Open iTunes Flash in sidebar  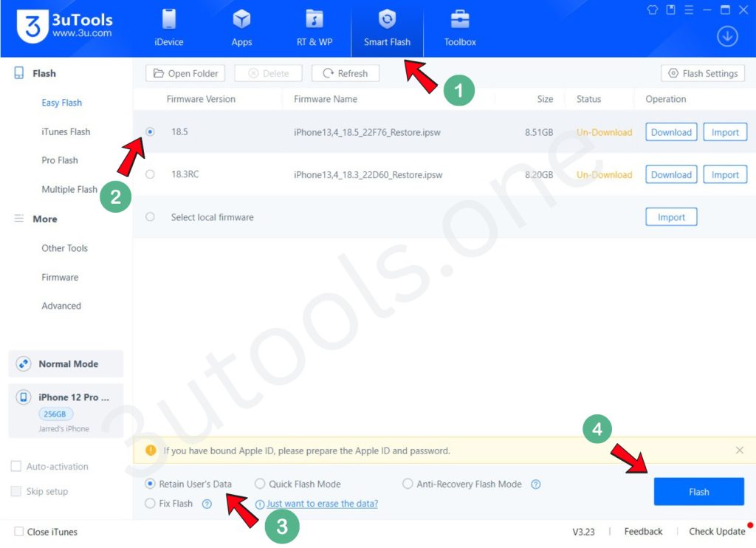[66, 131]
